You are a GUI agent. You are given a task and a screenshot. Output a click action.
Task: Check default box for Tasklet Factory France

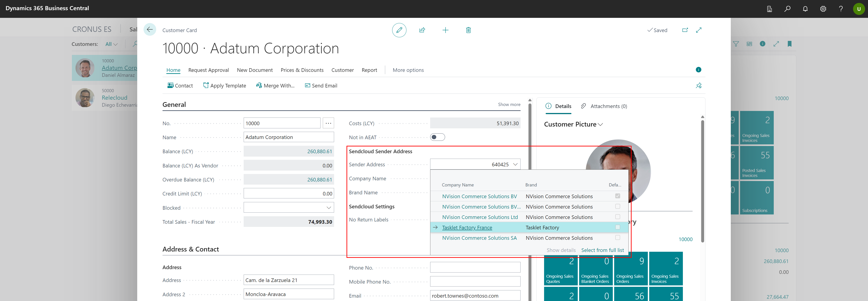coord(617,227)
